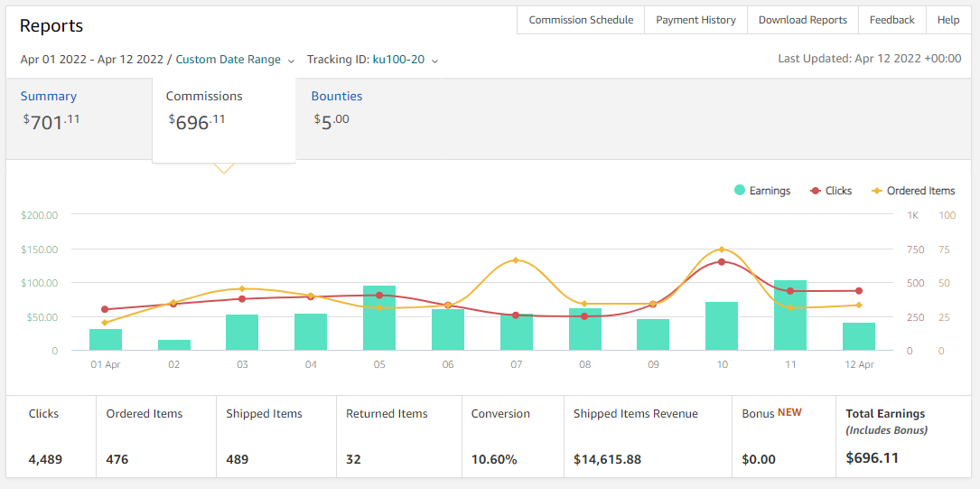Click the Ordered Items legend label
The height and width of the screenshot is (489, 980).
click(921, 191)
